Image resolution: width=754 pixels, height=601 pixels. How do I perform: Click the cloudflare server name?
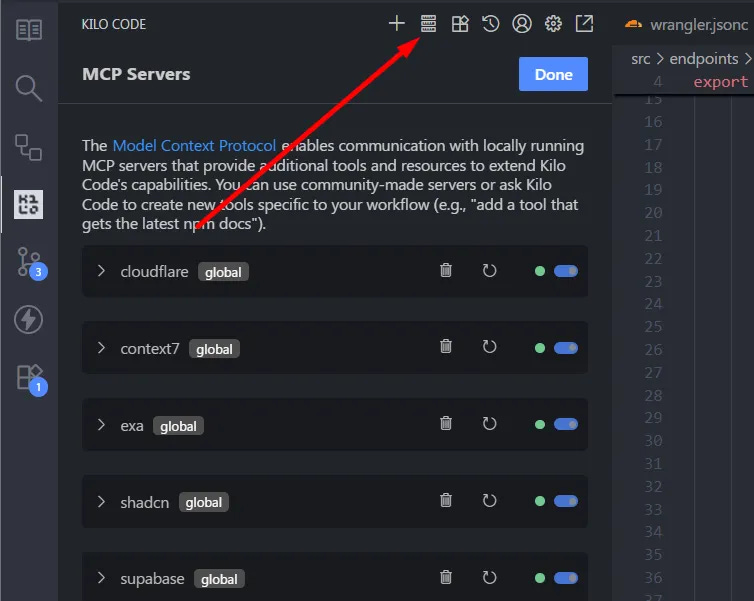[x=154, y=272]
